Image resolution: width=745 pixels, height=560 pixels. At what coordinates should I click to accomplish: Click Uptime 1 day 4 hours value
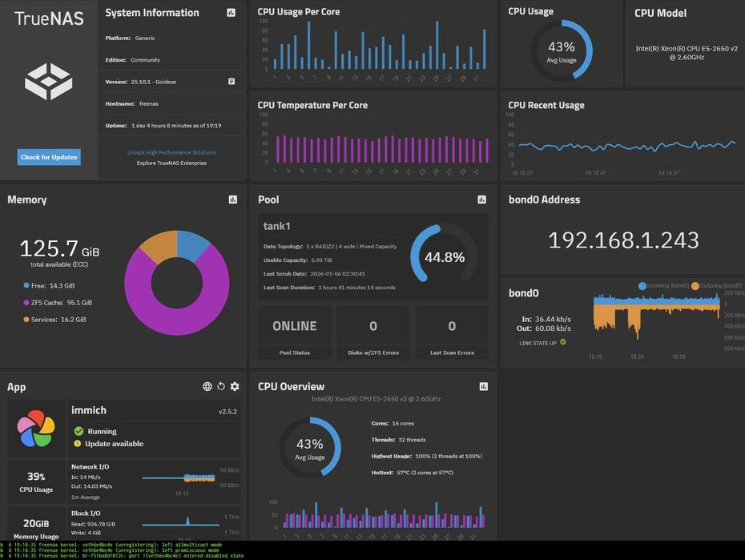176,126
